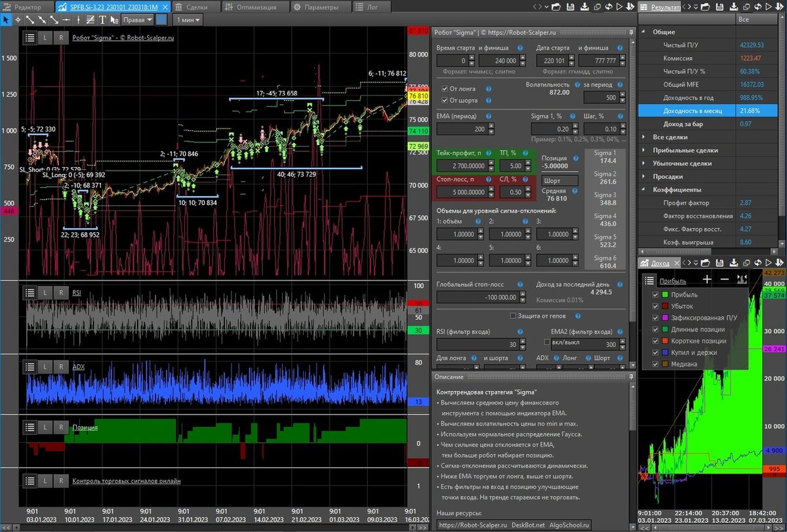Image resolution: width=787 pixels, height=532 pixels.
Task: Click the blue color swatch in drawing toolbar
Action: 161,20
